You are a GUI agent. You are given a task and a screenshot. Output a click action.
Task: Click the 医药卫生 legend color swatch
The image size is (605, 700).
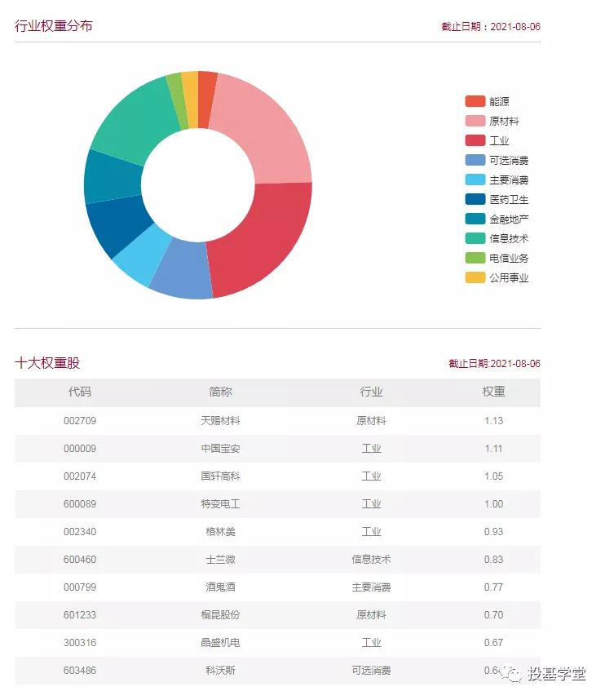pos(475,199)
